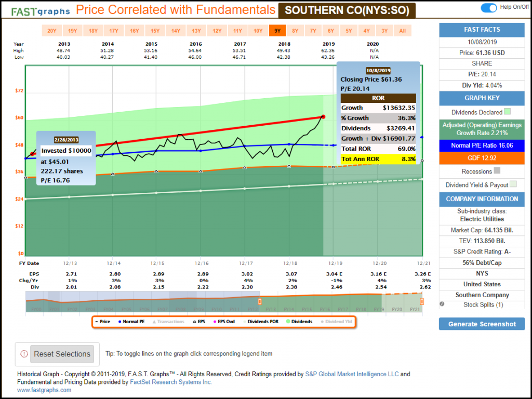Click the Reset Selections button

tap(62, 354)
